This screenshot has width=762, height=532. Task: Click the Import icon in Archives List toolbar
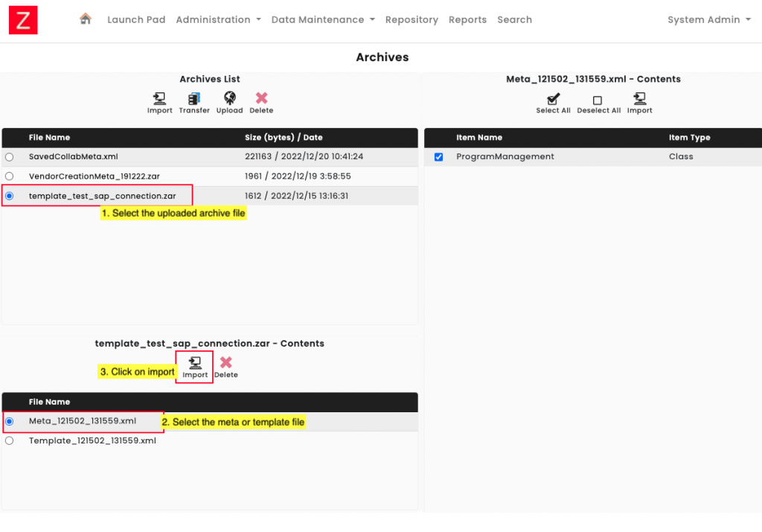(159, 102)
